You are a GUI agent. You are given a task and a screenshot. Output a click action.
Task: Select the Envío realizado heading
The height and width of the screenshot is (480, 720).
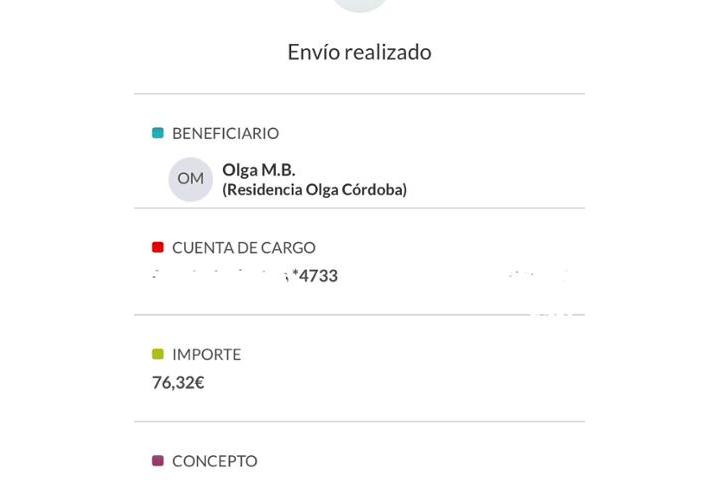(x=360, y=52)
